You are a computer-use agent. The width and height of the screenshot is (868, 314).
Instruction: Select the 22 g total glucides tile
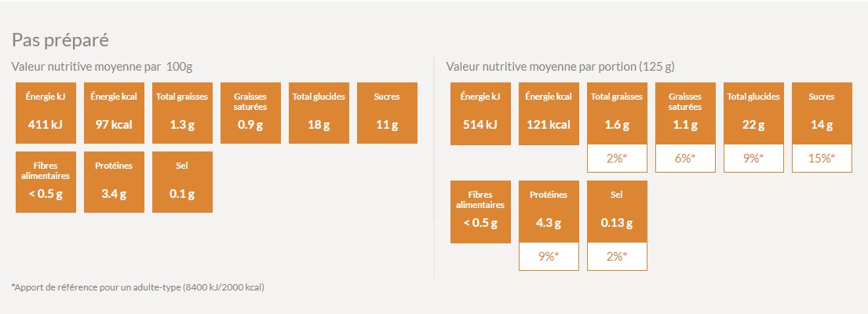click(753, 113)
